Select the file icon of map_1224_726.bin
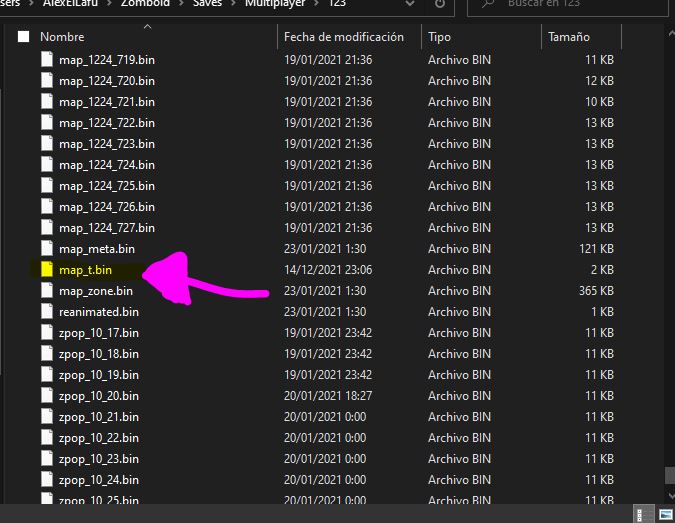675x523 pixels. click(x=47, y=207)
